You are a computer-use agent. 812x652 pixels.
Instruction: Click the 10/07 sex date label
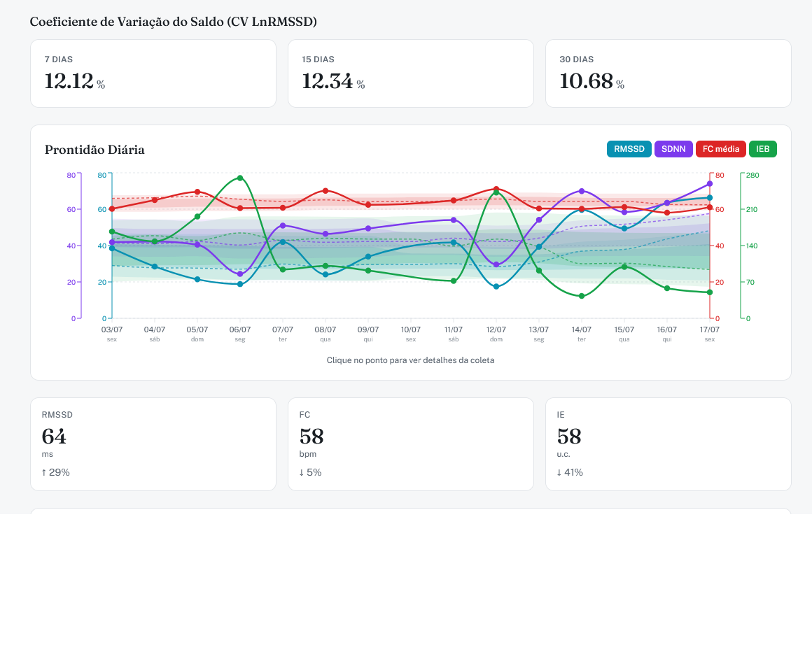(x=411, y=334)
